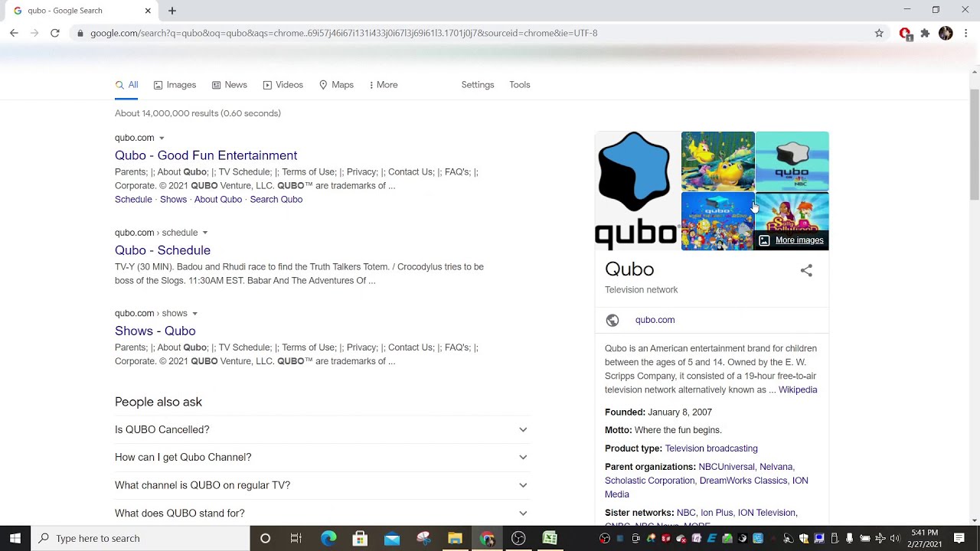This screenshot has width=980, height=551.
Task: Open the dropdown arrow after 'qubo.com › schedule'
Action: click(204, 233)
